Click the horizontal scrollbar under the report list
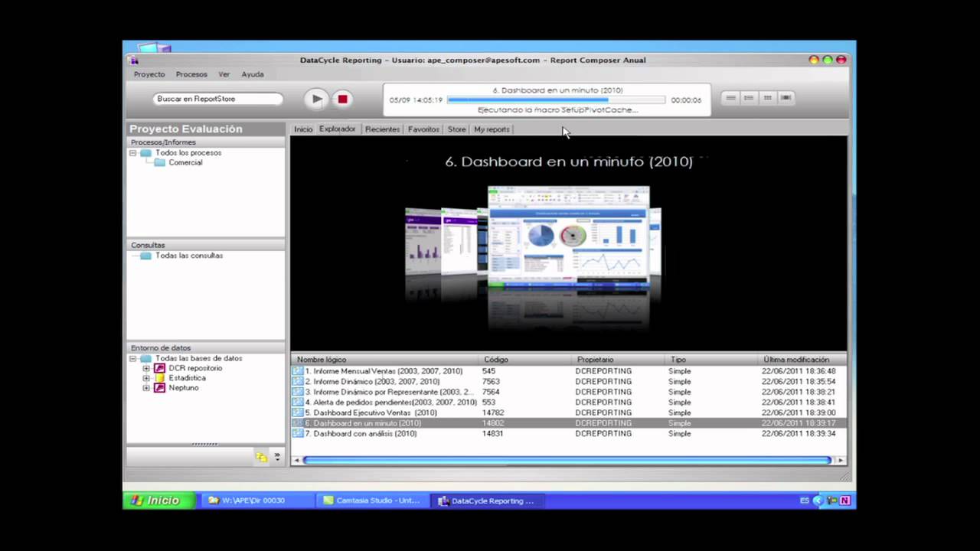The image size is (980, 551). [567, 460]
